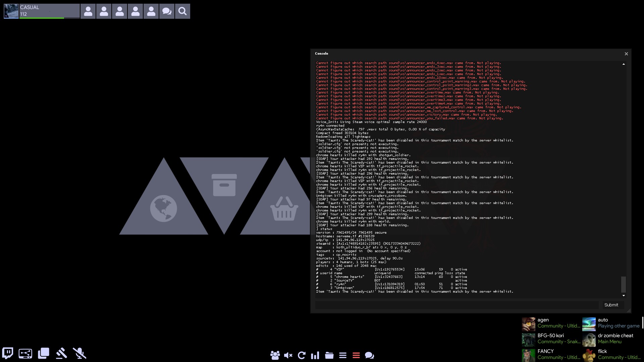The height and width of the screenshot is (362, 644).
Task: Click the globe triangle server browser button
Action: (x=164, y=208)
